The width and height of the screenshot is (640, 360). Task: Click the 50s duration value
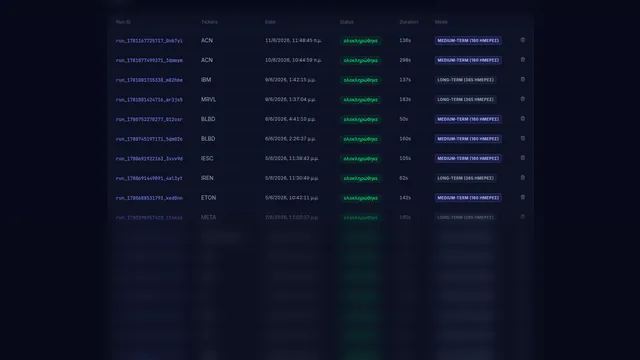coord(403,119)
